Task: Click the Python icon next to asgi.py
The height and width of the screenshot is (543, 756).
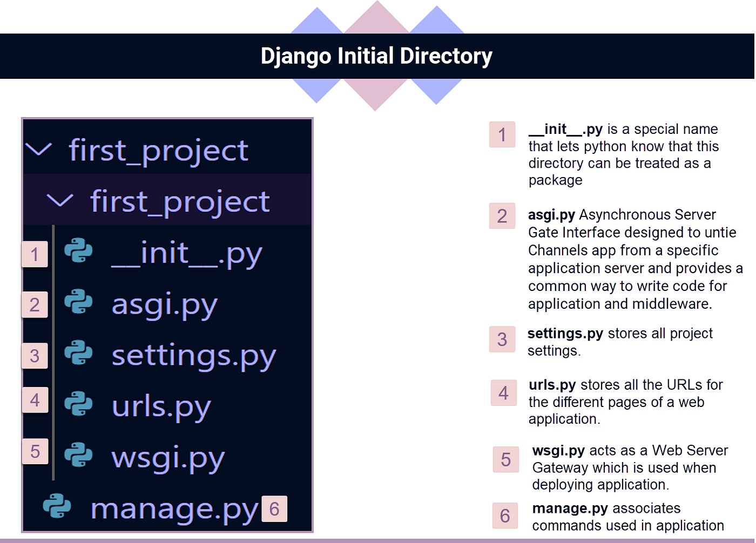Action: click(x=79, y=303)
